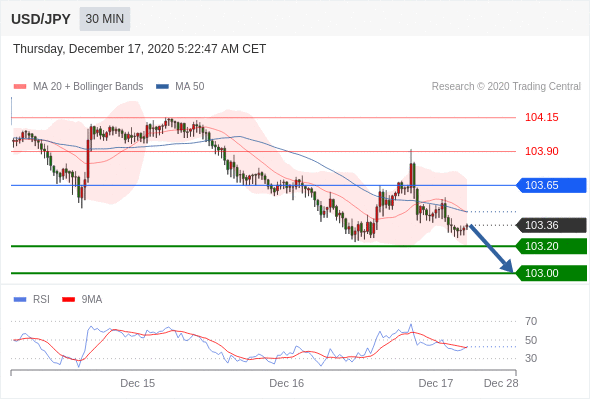Click the 104.15 resistance label
The image size is (590, 400).
click(541, 117)
